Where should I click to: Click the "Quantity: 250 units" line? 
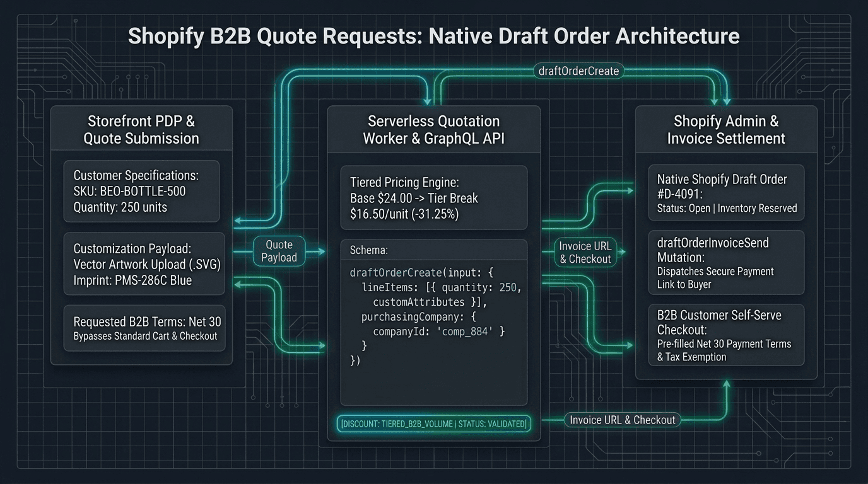pos(120,206)
